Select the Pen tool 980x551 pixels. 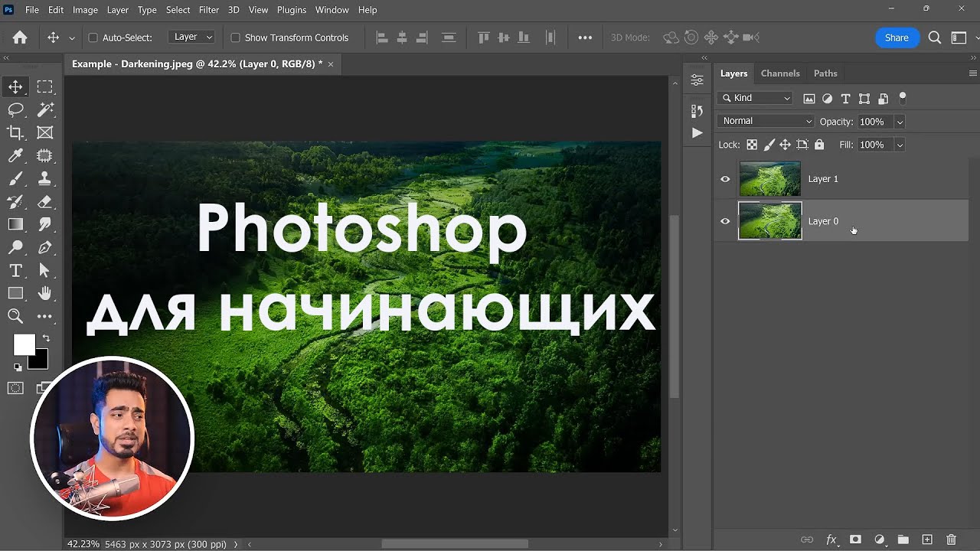[45, 247]
